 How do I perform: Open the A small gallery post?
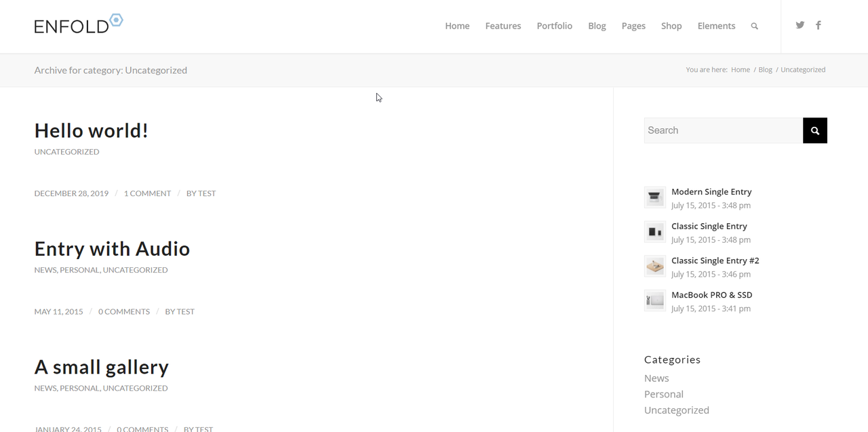tap(102, 367)
